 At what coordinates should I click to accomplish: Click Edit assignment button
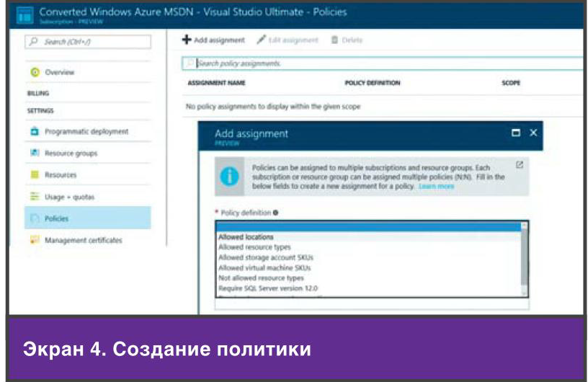[288, 40]
